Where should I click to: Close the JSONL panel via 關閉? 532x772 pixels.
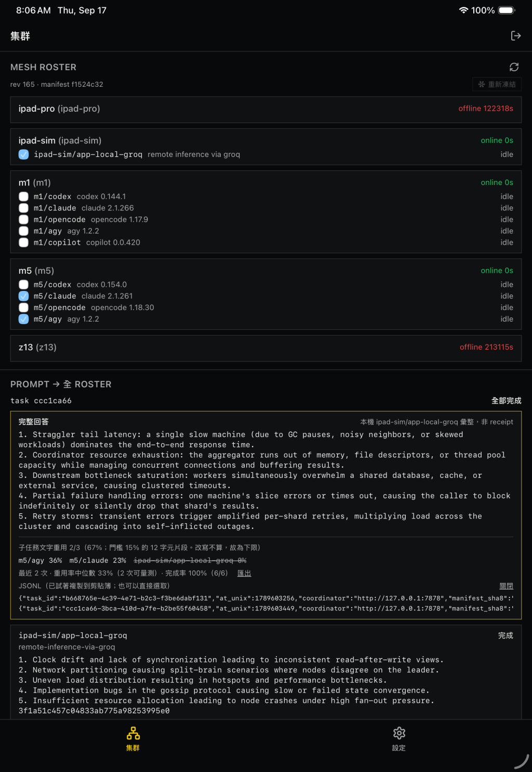point(506,586)
